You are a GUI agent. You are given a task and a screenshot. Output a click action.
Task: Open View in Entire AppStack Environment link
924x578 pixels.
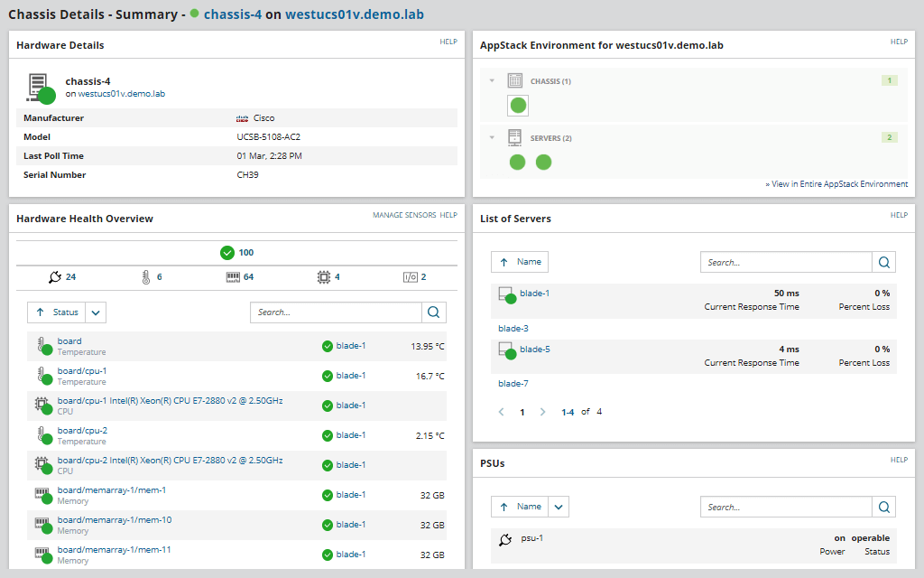tap(836, 184)
